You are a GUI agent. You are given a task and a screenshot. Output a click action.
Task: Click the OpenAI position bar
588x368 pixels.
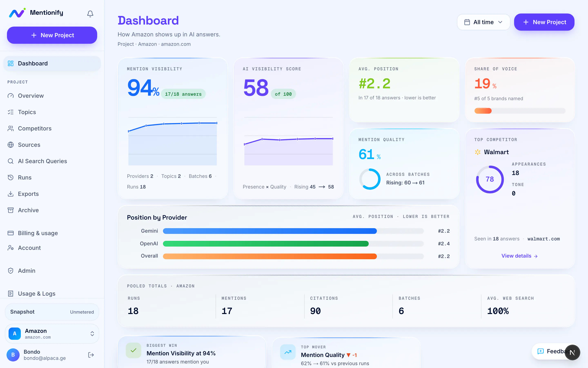pyautogui.click(x=293, y=244)
